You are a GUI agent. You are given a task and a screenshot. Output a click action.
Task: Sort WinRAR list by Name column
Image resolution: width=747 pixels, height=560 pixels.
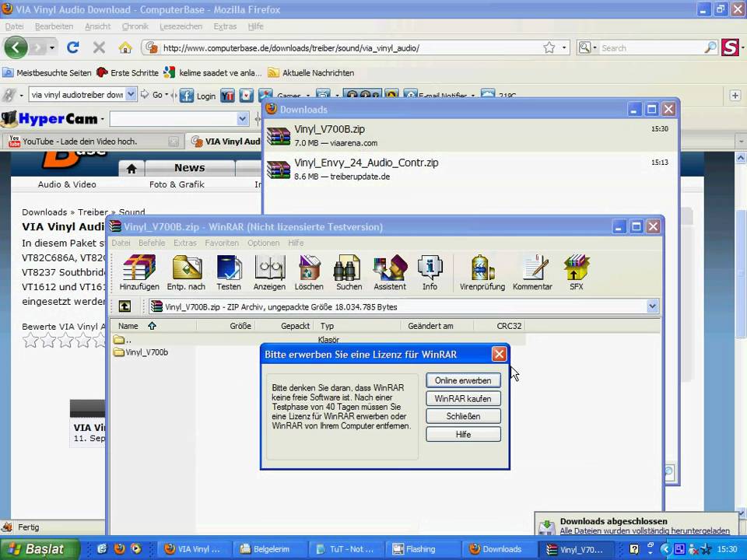coord(153,326)
